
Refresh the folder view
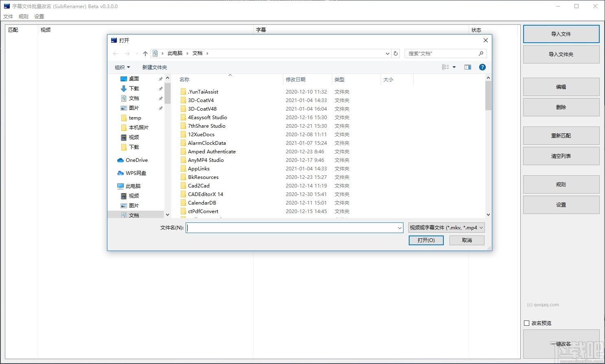(395, 53)
